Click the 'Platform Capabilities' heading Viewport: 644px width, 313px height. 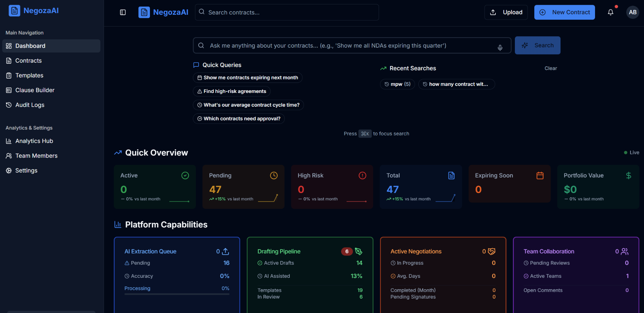click(166, 224)
